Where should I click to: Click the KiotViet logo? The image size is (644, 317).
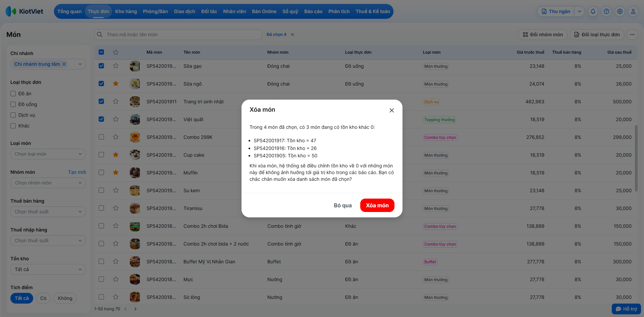(x=24, y=11)
